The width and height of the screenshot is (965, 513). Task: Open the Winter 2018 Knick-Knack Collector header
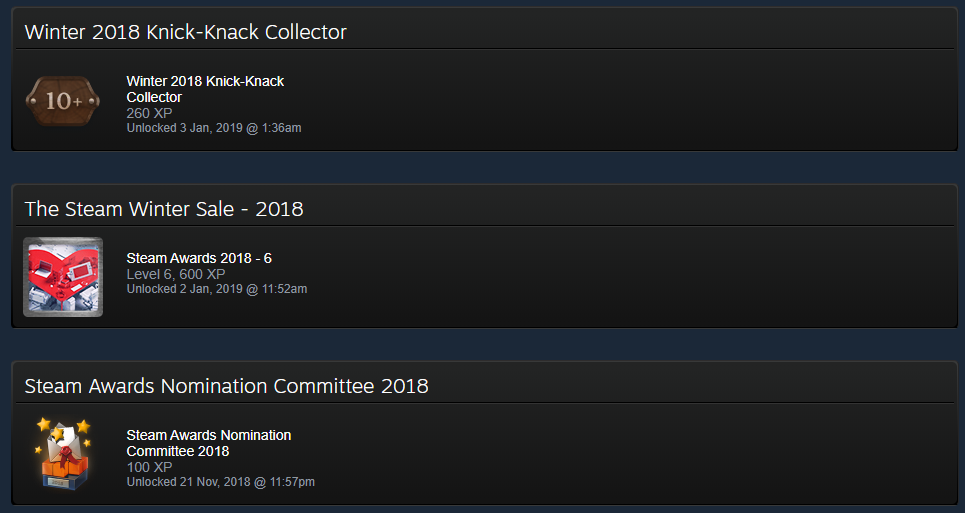(185, 32)
